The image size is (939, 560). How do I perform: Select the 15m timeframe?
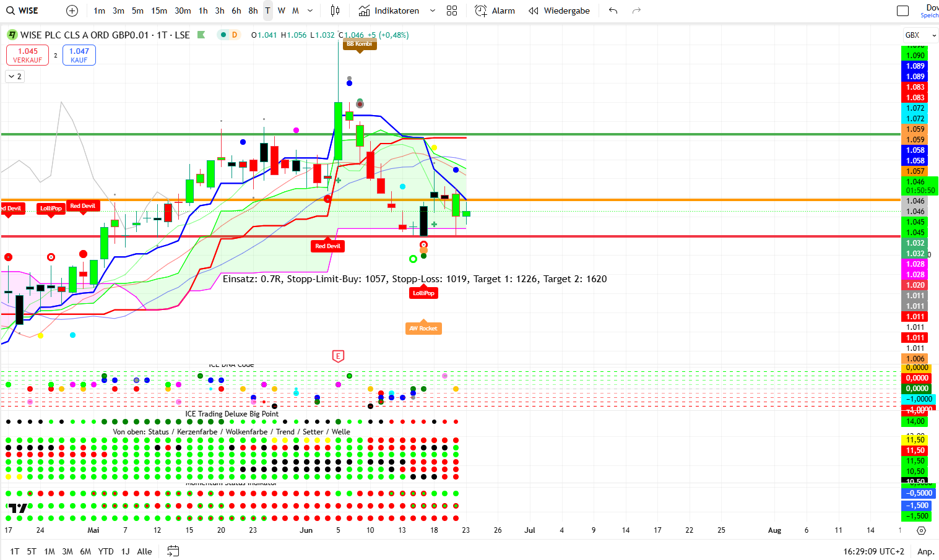coord(159,11)
